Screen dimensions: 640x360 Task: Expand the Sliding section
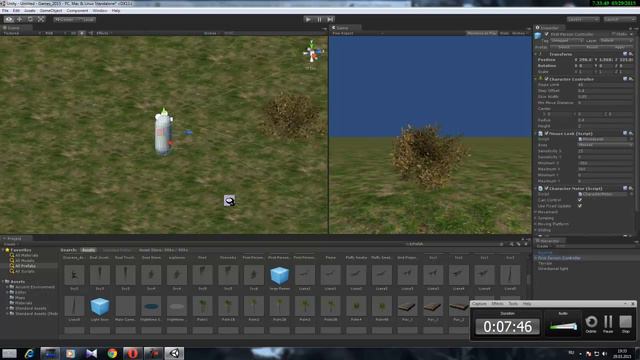(536, 230)
